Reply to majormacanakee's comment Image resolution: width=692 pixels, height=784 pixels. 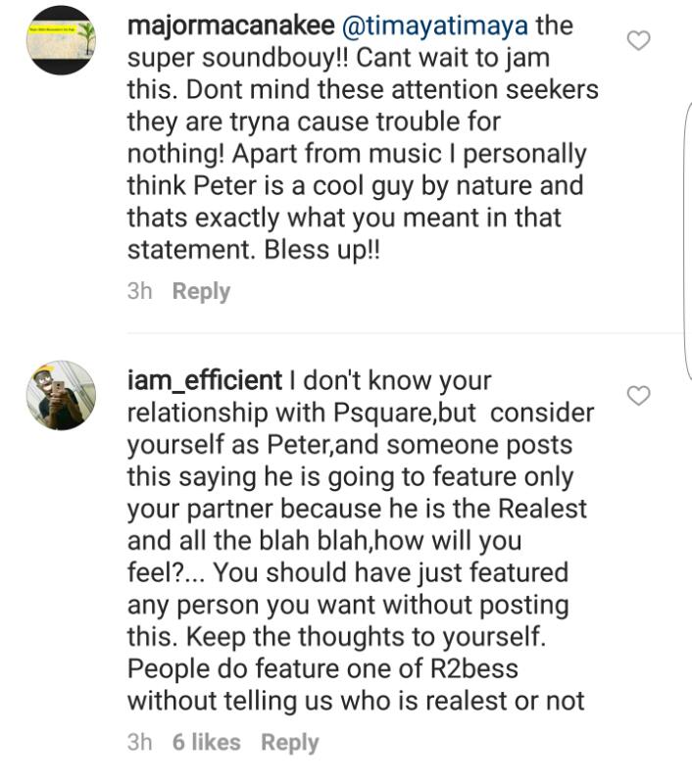tap(201, 291)
